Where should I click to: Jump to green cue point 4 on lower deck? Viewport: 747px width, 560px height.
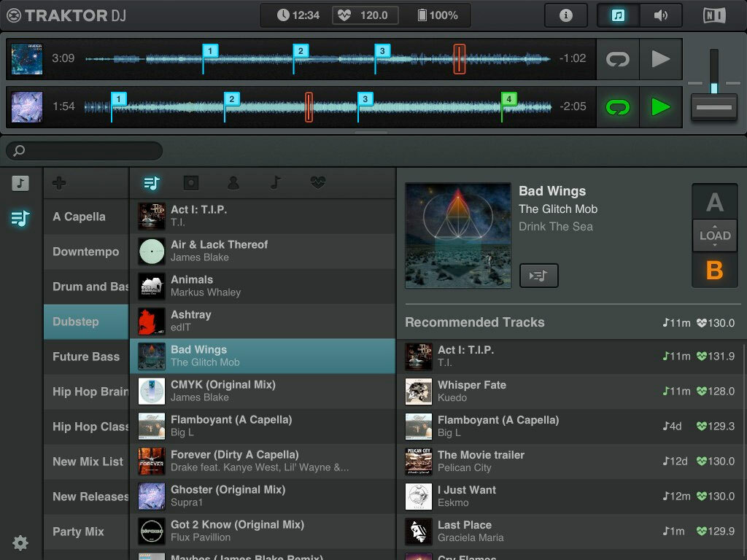pyautogui.click(x=508, y=98)
